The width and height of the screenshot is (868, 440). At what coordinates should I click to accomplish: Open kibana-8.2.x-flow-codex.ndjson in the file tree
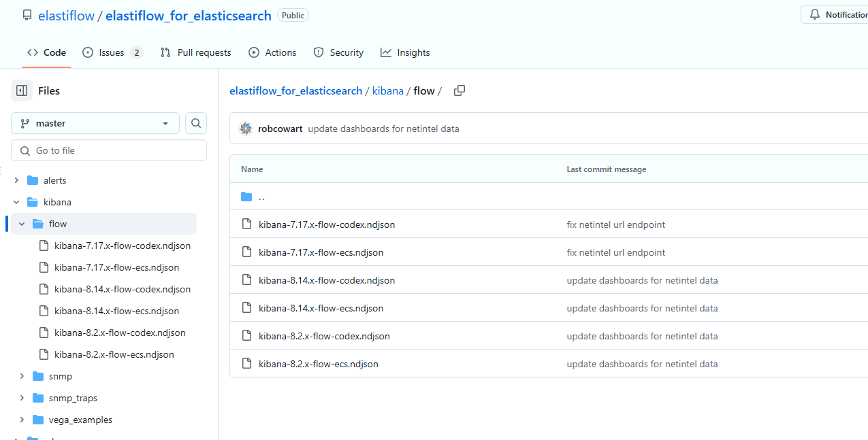tap(120, 333)
